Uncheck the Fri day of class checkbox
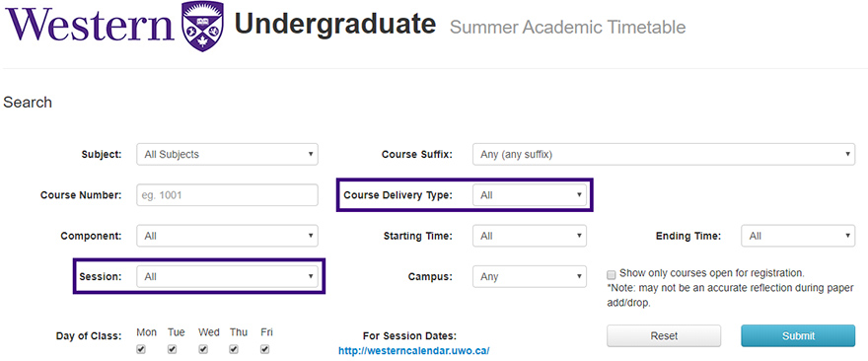868x361 pixels. [264, 349]
